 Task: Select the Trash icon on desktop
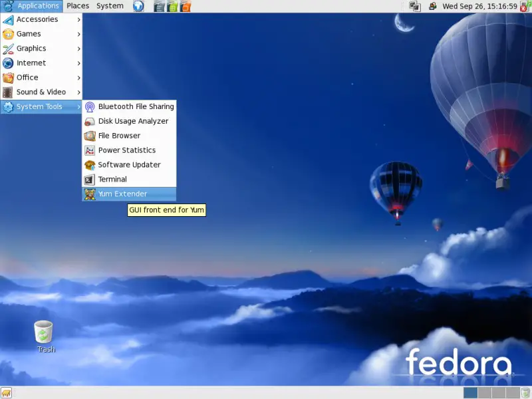click(x=43, y=331)
